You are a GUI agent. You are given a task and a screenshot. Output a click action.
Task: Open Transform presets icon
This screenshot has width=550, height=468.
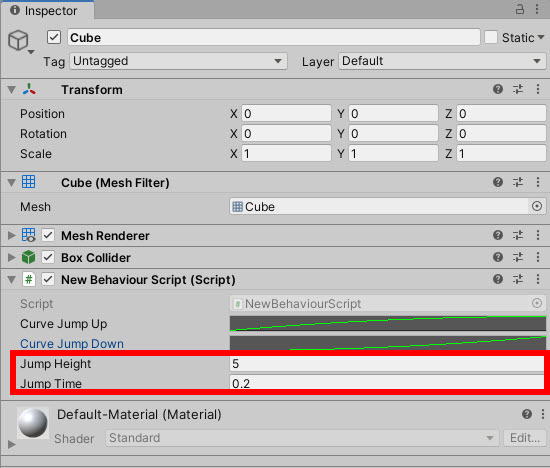[518, 89]
